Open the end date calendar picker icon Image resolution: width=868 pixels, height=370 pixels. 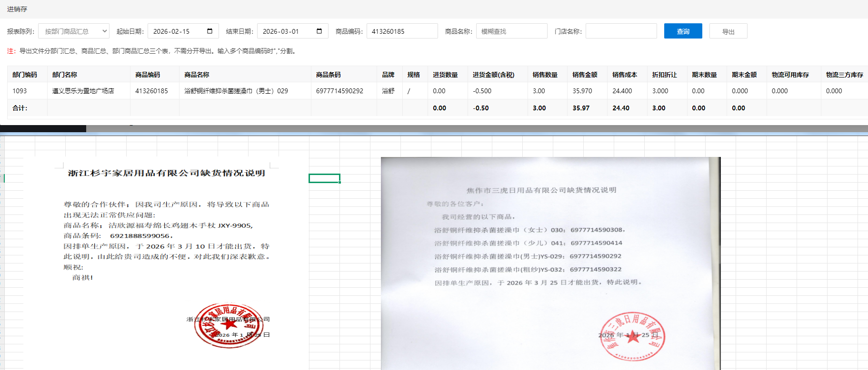coord(319,31)
